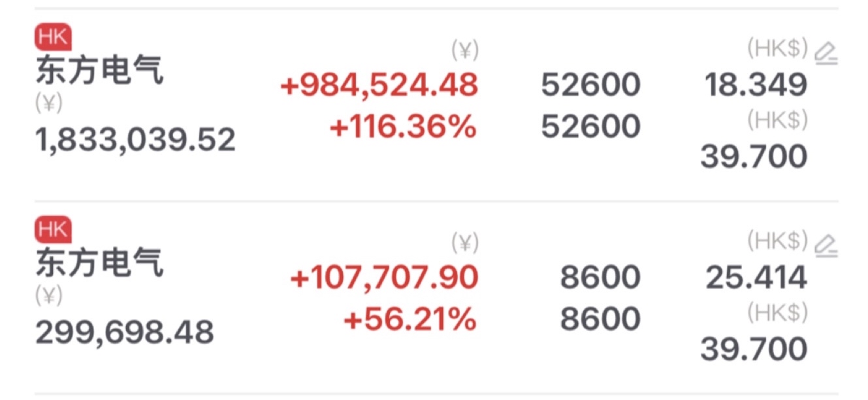Tap second 52600 quantity below the first
The height and width of the screenshot is (400, 868).
[x=590, y=126]
